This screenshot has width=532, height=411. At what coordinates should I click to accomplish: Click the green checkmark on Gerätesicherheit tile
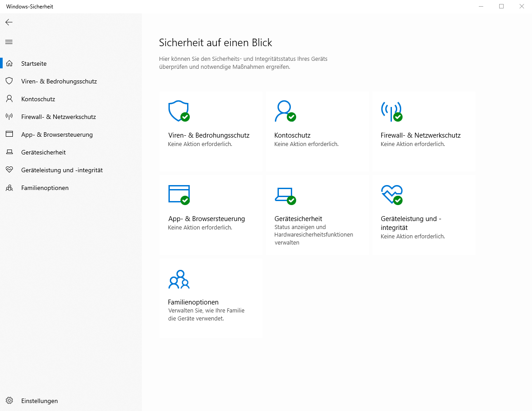tap(291, 201)
